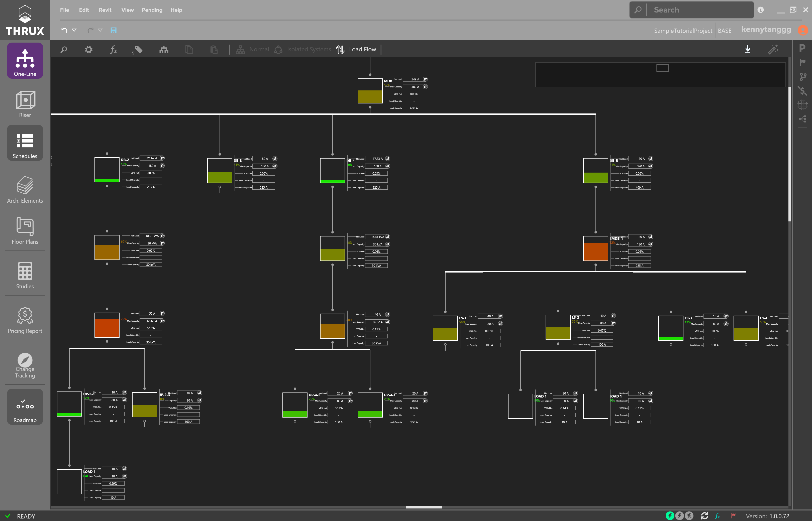812x521 pixels.
Task: Switch to Normal view mode
Action: point(253,49)
